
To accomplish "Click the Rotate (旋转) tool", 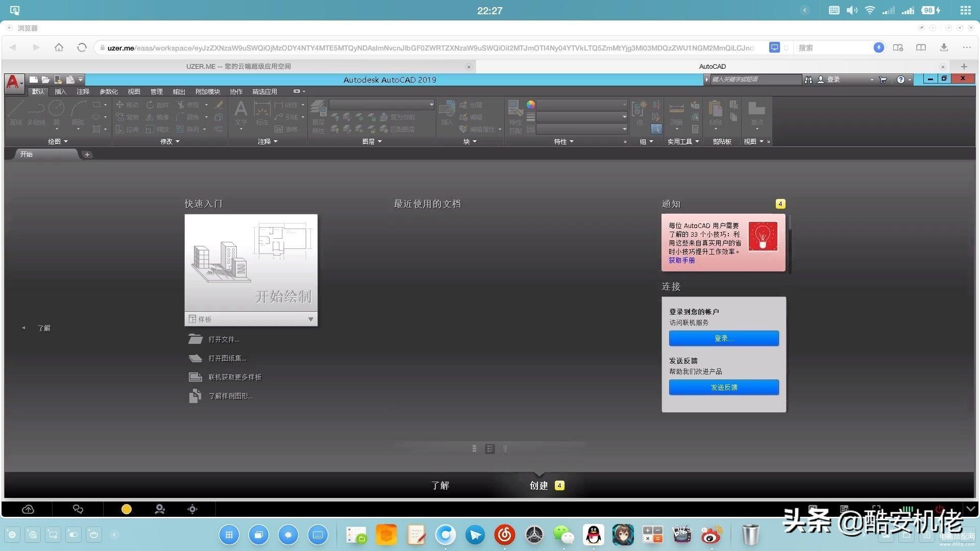I will (157, 105).
